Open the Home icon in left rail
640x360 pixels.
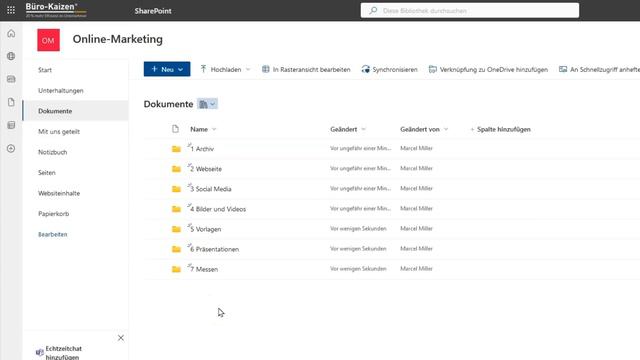(11, 33)
